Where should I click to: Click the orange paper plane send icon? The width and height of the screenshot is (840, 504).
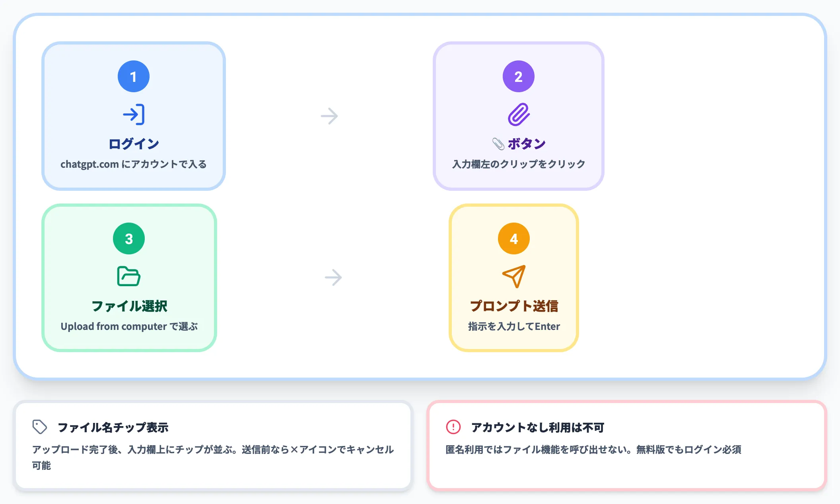(x=514, y=276)
